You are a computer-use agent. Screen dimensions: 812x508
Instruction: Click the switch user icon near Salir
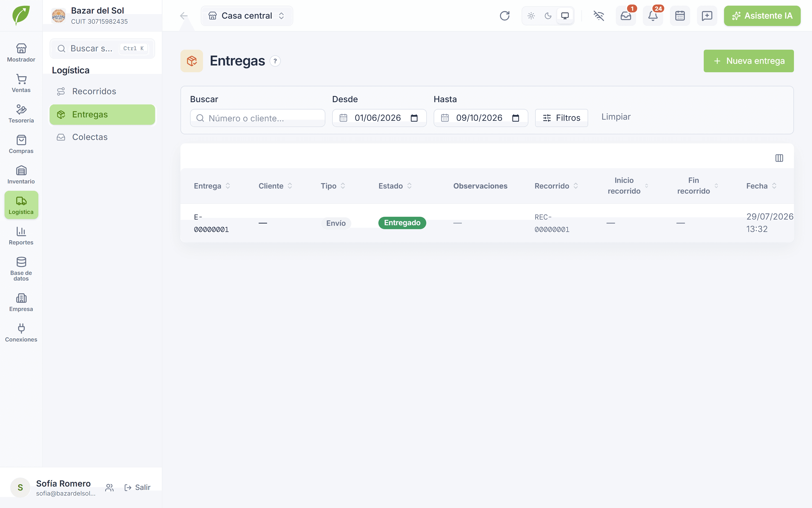[109, 487]
